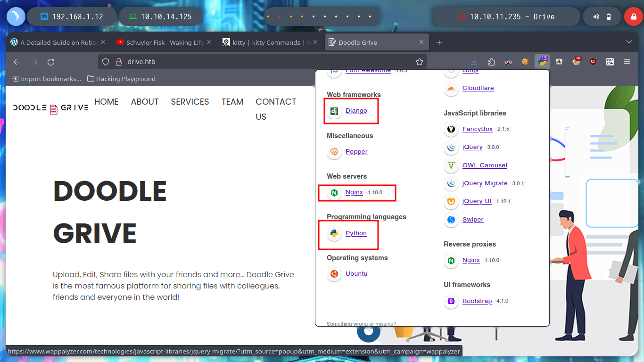Open the Hacking Playground bookmarks folder
Image resolution: width=644 pixels, height=362 pixels.
click(122, 79)
